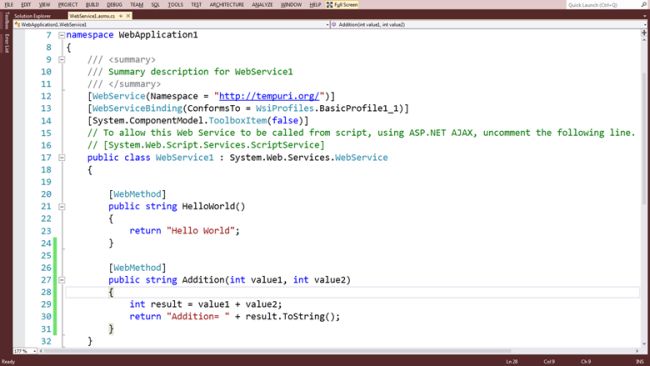Image resolution: width=650 pixels, height=366 pixels.
Task: Open the ARCHITECTURE menu
Action: (227, 5)
